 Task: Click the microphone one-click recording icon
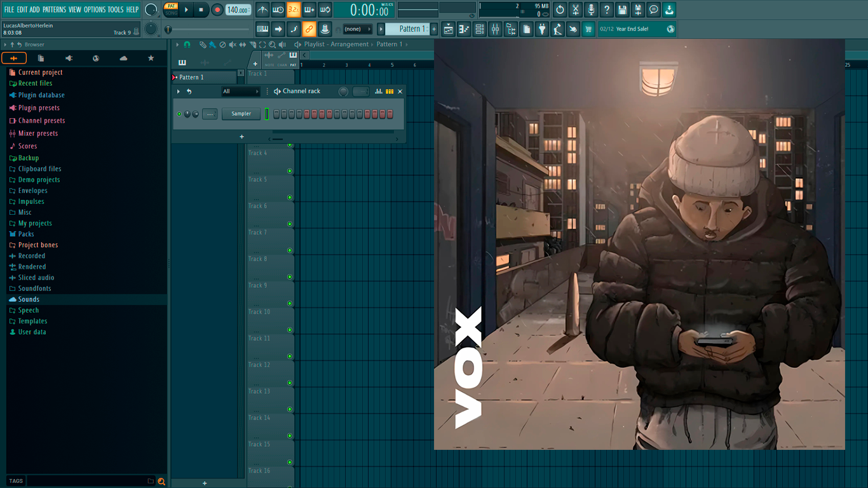point(591,10)
